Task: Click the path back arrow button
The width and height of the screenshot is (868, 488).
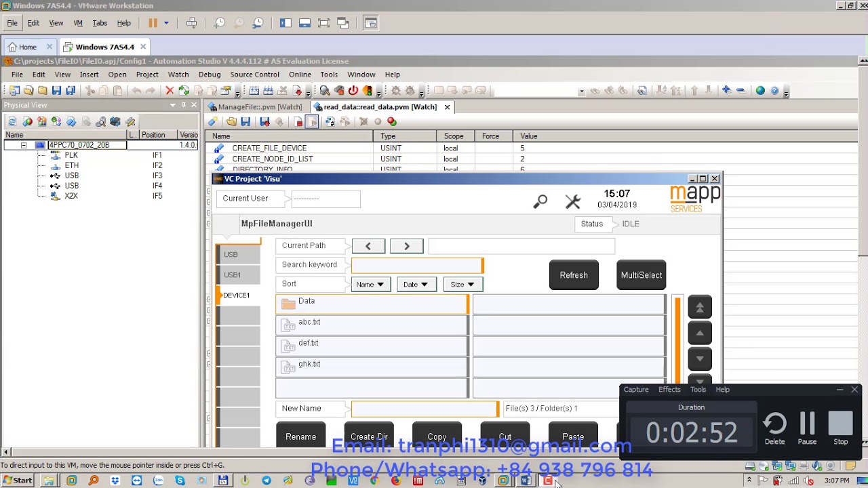Action: coord(368,246)
